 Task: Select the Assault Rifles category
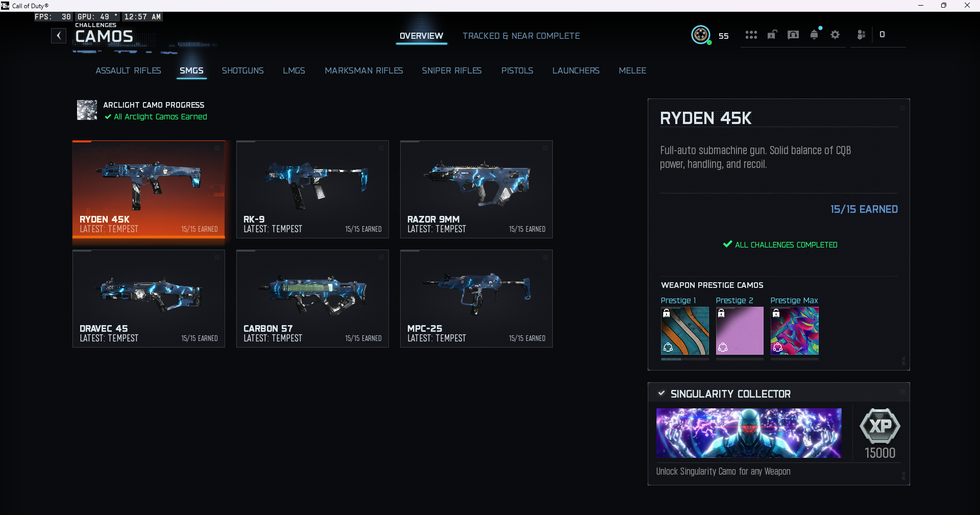point(128,70)
